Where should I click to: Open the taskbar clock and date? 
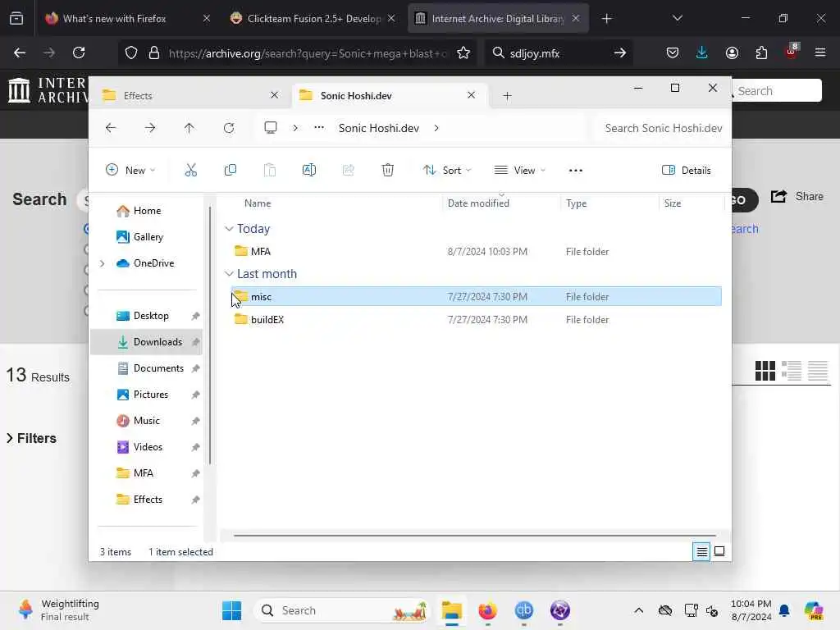coord(751,610)
